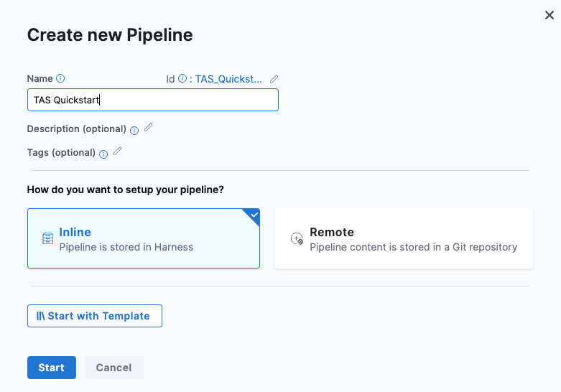Expand the Description (optional) field
Screen dimensions: 561x392
click(x=76, y=129)
